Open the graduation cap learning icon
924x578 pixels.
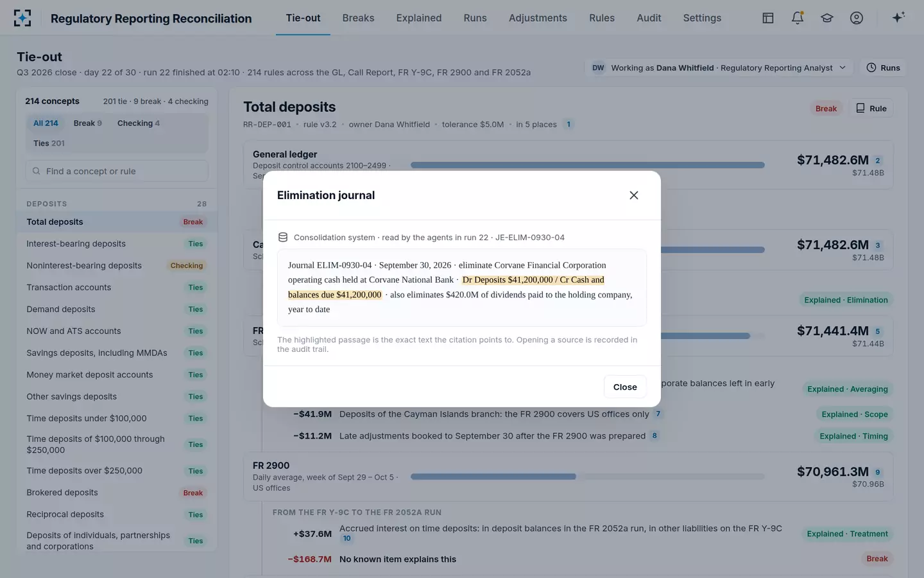827,18
